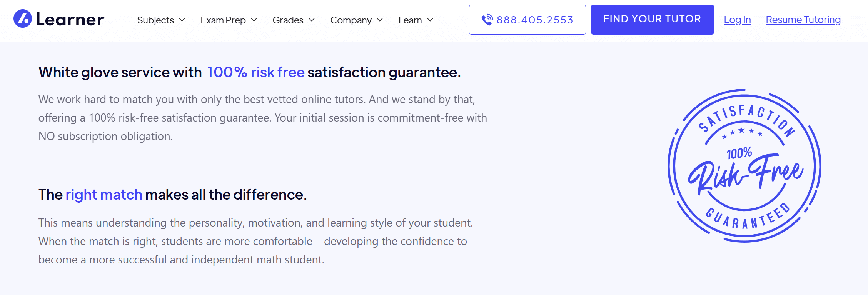Viewport: 868px width, 295px height.
Task: Click the Learner brand name in the header
Action: [70, 20]
